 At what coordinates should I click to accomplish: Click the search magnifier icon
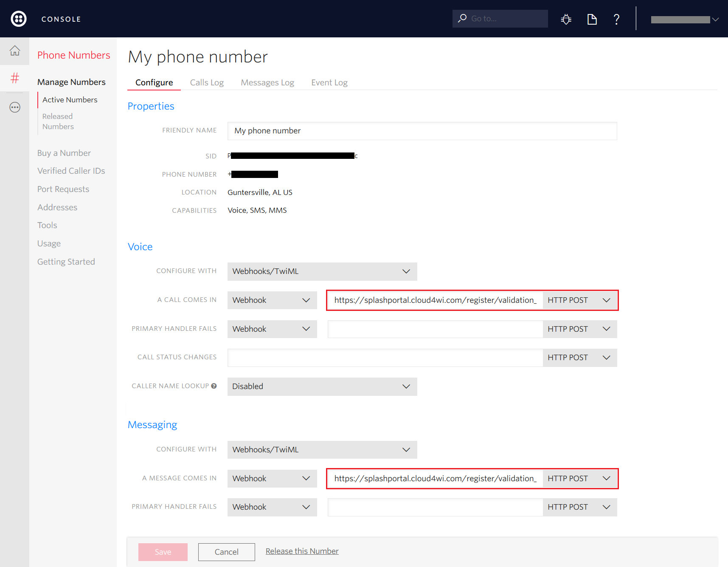point(462,18)
